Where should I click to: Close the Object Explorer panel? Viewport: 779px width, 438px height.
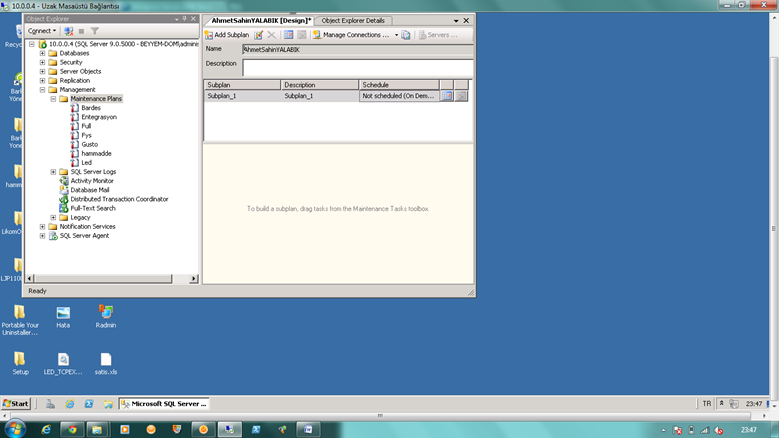pyautogui.click(x=193, y=19)
